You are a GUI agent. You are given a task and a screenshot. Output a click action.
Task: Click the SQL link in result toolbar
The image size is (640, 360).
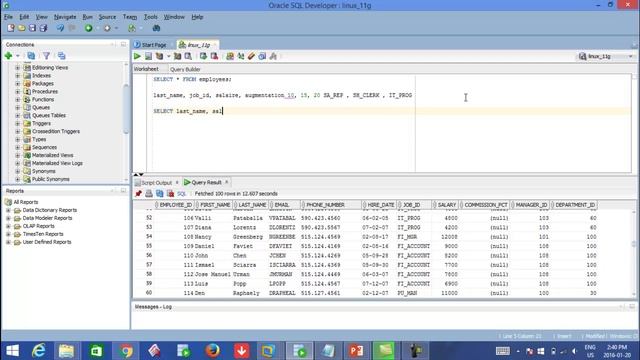[x=181, y=194]
